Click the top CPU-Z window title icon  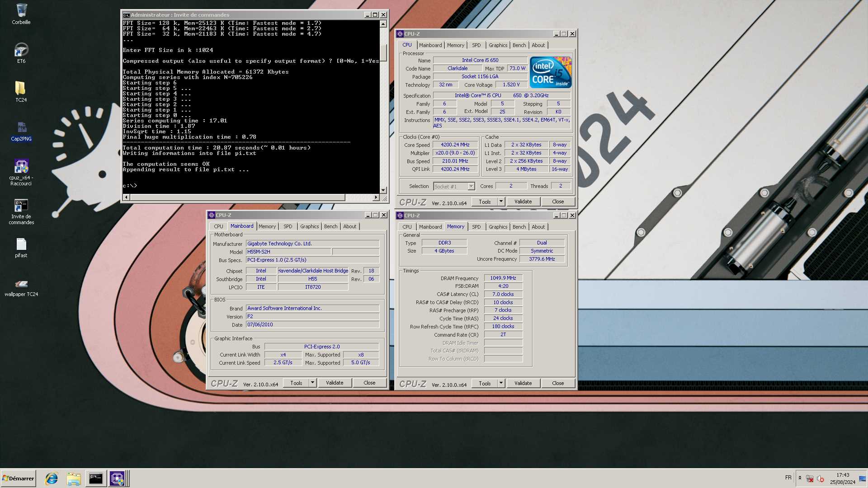coord(400,34)
